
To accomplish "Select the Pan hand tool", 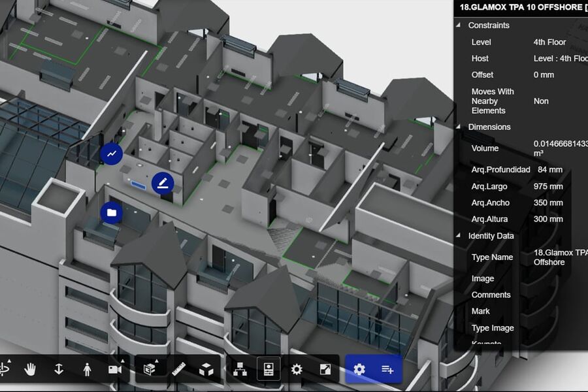I will 30,369.
